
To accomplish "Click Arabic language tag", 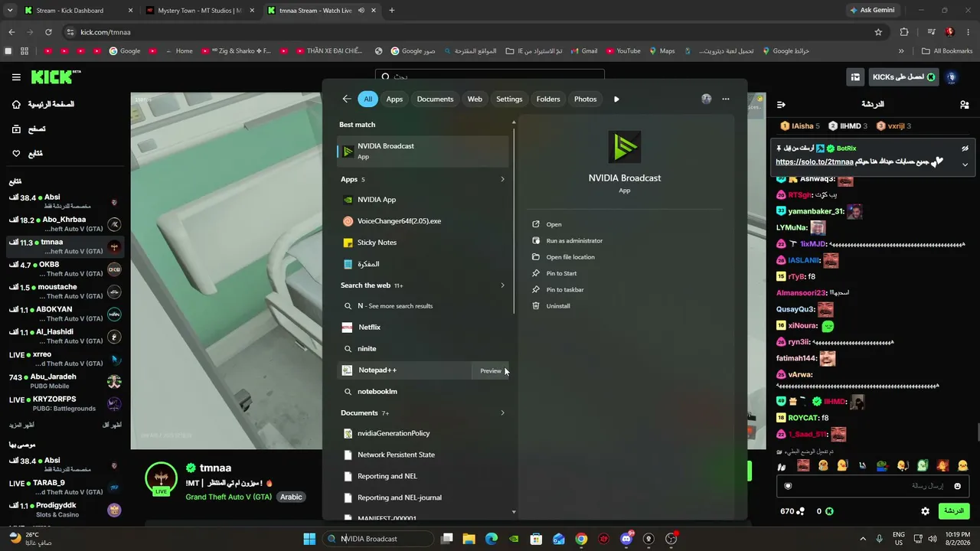I will click(x=291, y=497).
